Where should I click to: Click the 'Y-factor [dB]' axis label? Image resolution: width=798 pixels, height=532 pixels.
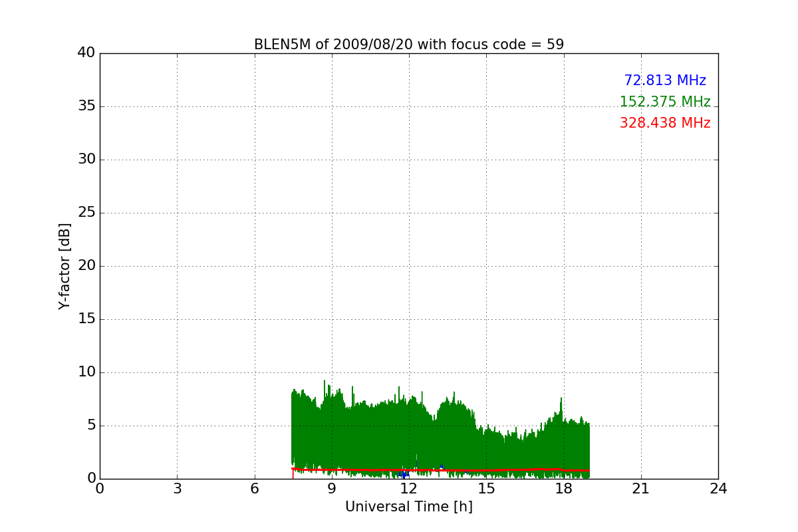(65, 266)
